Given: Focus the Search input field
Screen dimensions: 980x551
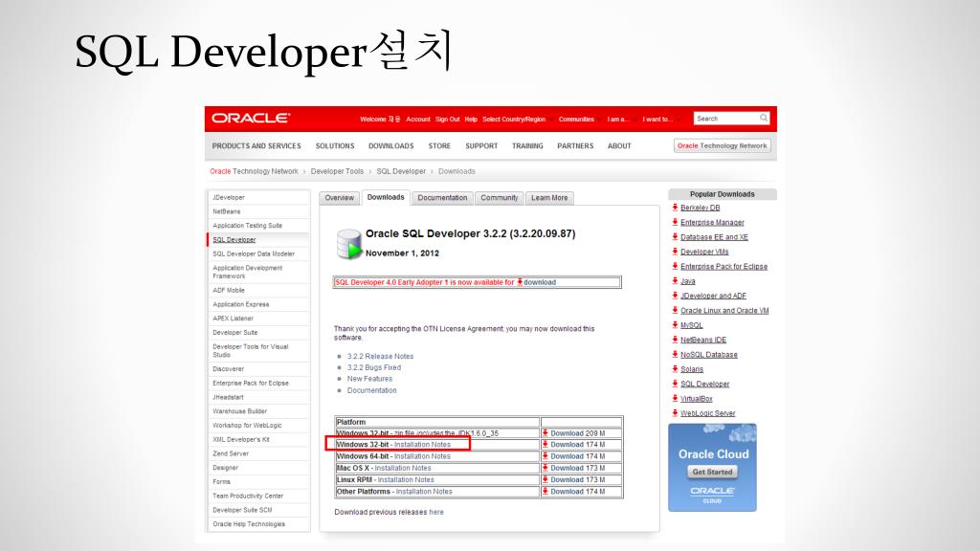Looking at the screenshot, I should click(x=726, y=118).
